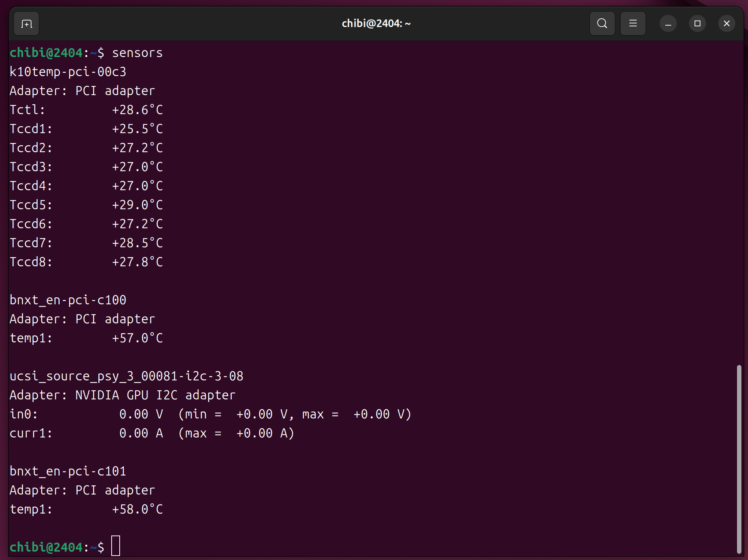Click 'NVIDIA GPU I2C adapter' text
The image size is (748, 560).
(155, 395)
